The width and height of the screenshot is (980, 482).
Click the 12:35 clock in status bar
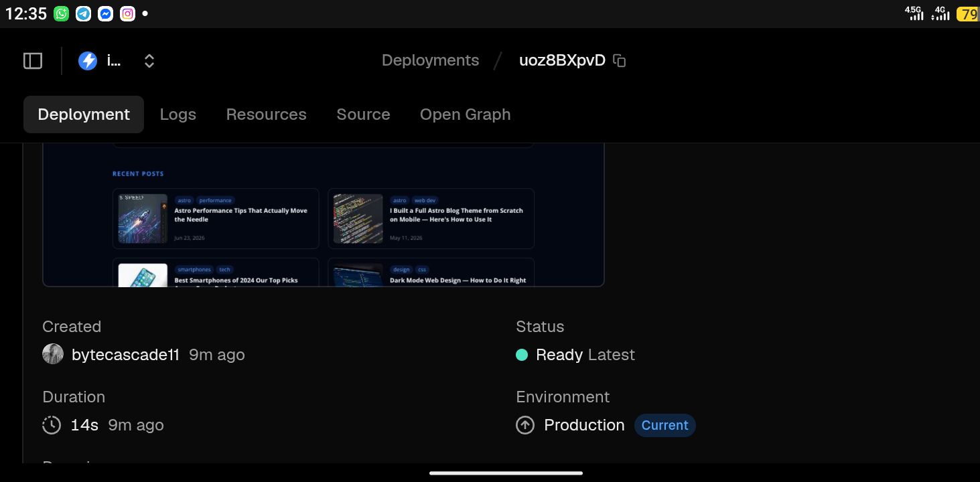[x=25, y=13]
